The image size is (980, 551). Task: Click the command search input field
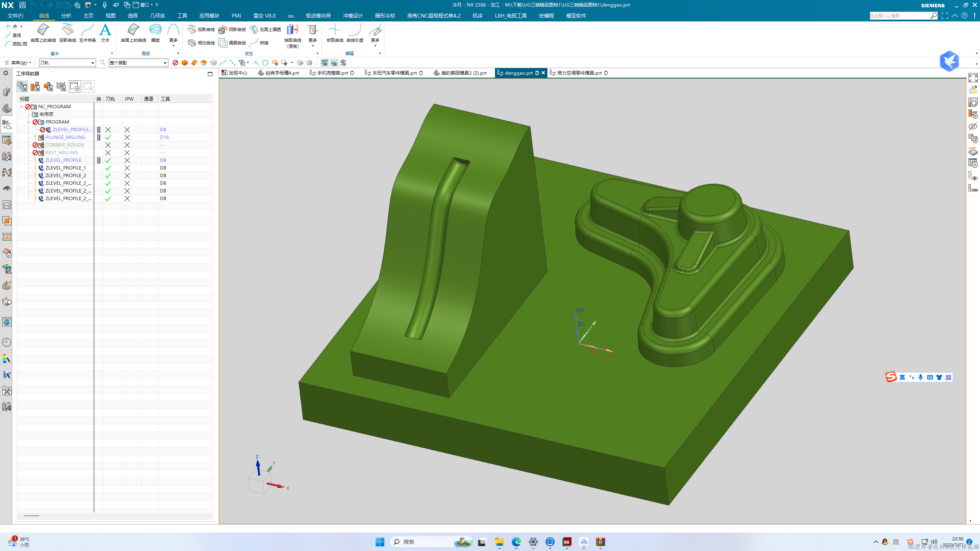[900, 16]
